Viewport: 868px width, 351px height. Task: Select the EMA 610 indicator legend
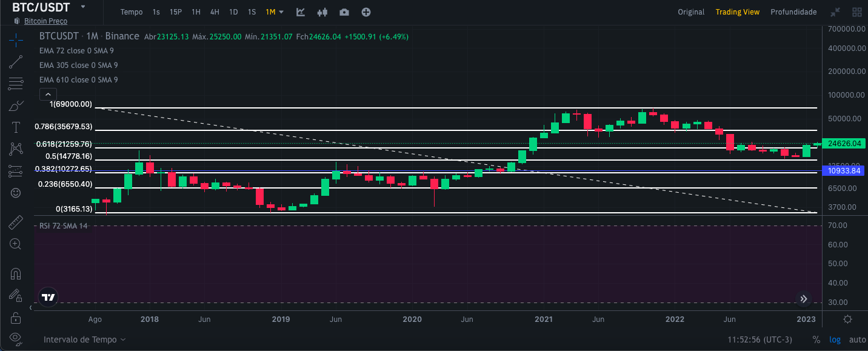click(x=78, y=79)
